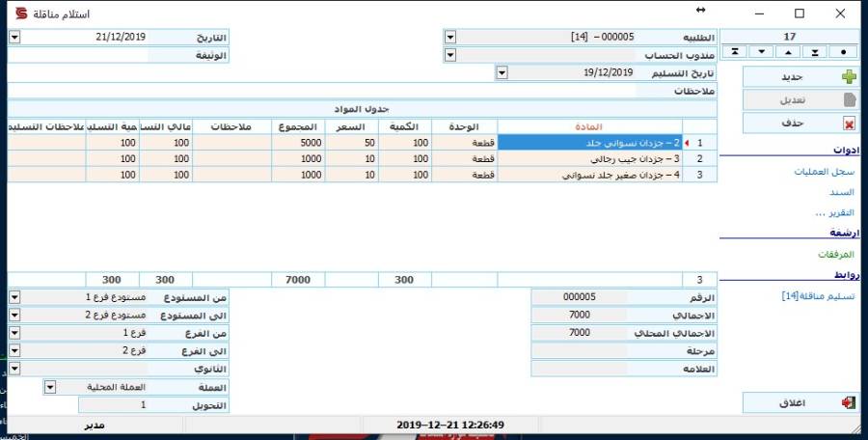Screen dimensions: 868x440
Task: Open تاريخ التسليم delivery date dropdown
Action: (502, 73)
